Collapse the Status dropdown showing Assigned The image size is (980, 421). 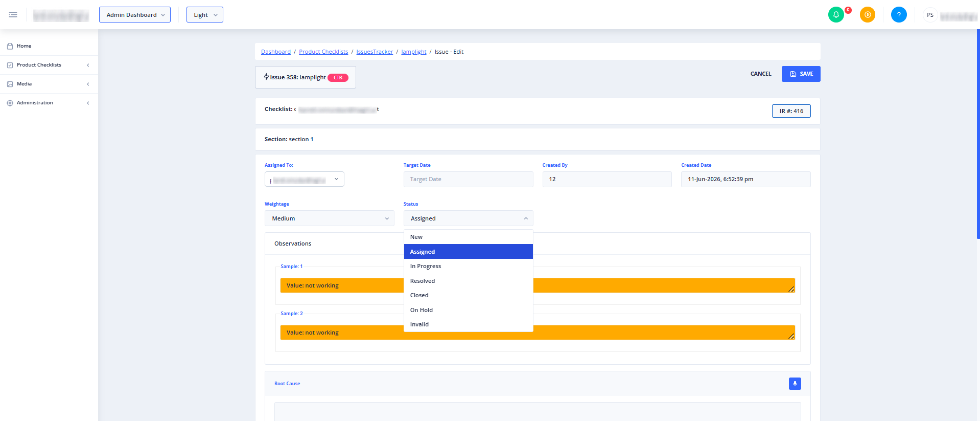469,218
